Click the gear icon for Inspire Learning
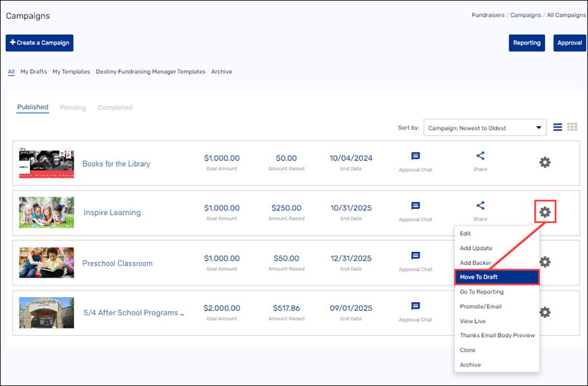Screen dimensions: 588x386 coord(544,213)
